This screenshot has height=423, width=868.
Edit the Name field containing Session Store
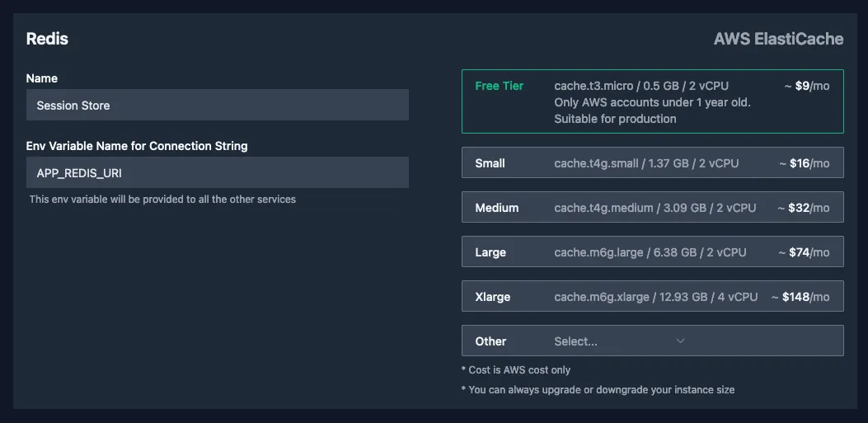point(217,105)
